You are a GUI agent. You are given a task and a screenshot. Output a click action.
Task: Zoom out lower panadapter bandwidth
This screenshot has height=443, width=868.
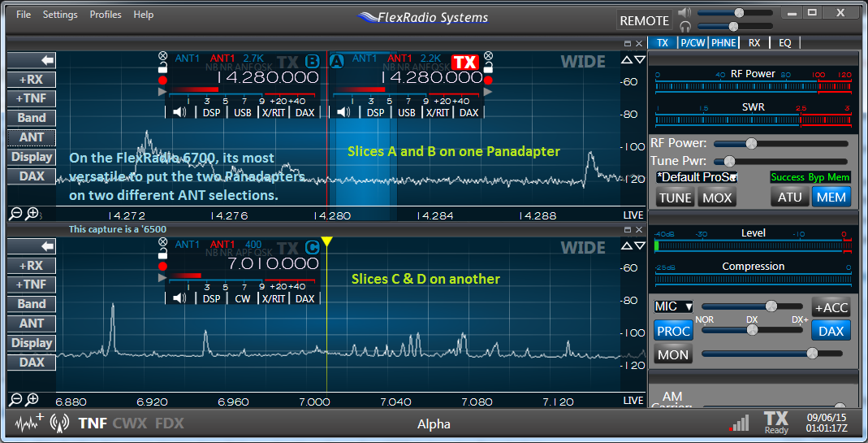16,399
